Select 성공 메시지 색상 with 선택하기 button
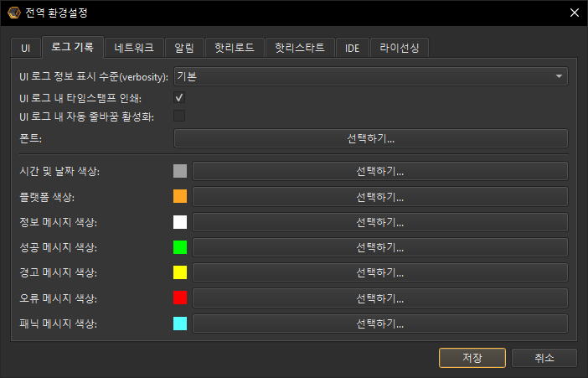 [x=380, y=247]
